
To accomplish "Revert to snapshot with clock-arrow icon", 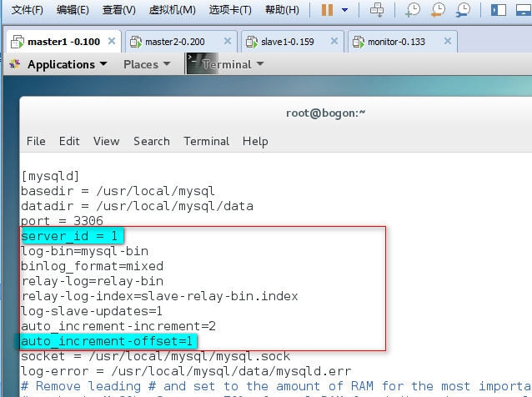I will 438,10.
